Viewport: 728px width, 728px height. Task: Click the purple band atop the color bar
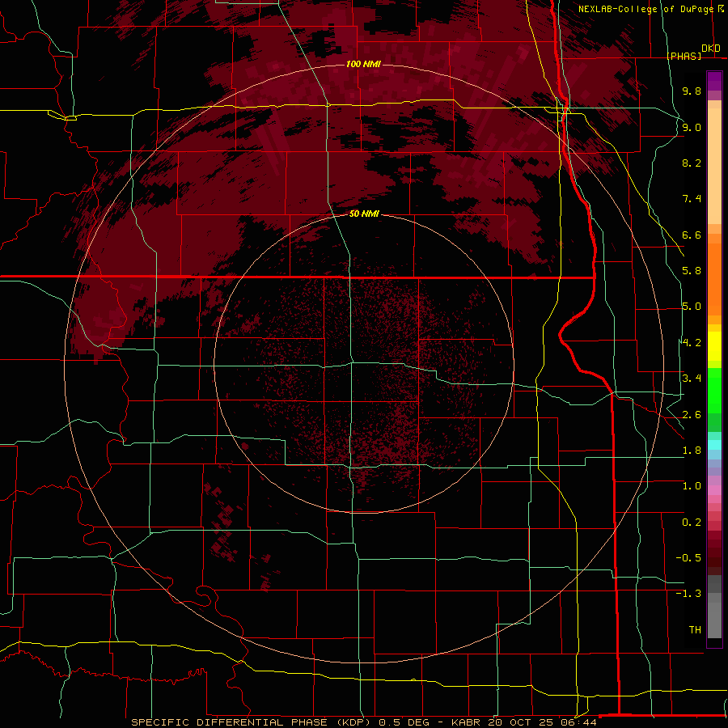coord(714,81)
